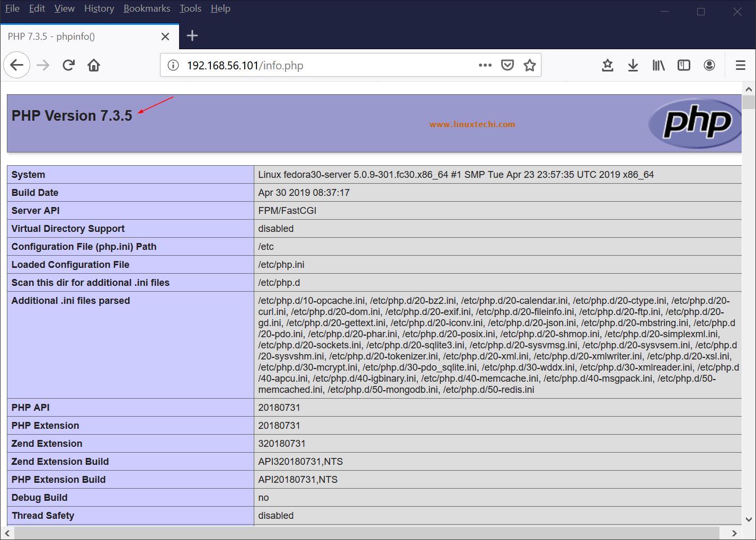Image resolution: width=756 pixels, height=540 pixels.
Task: Navigate back with the back arrow
Action: (x=16, y=65)
